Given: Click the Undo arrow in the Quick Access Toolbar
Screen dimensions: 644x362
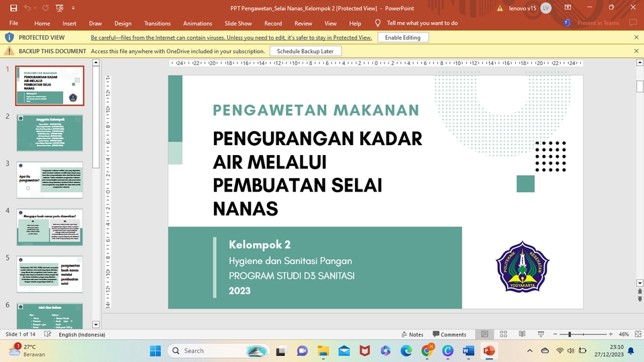Looking at the screenshot, I should click(x=27, y=8).
